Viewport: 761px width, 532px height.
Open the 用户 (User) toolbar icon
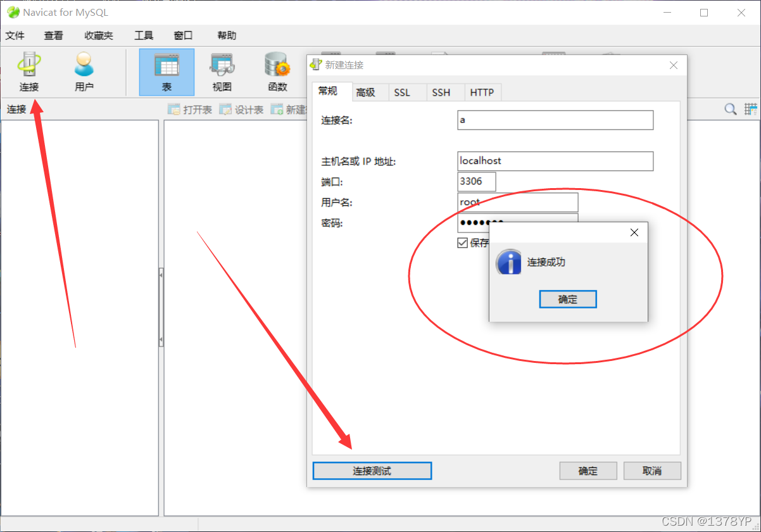pyautogui.click(x=84, y=72)
